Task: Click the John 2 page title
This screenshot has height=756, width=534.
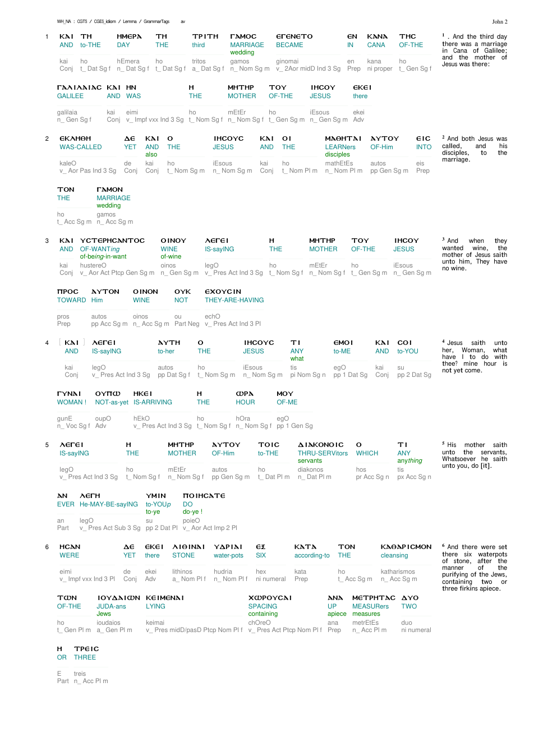Action: click(500, 22)
